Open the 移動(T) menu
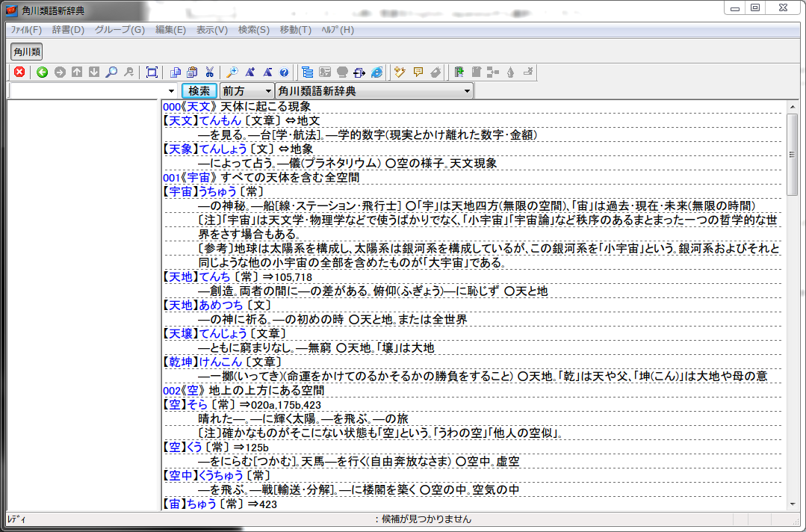Image resolution: width=806 pixels, height=532 pixels. click(296, 30)
